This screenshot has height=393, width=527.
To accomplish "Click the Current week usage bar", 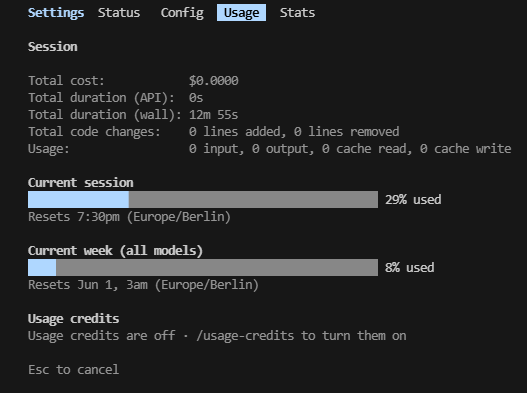I will point(203,268).
